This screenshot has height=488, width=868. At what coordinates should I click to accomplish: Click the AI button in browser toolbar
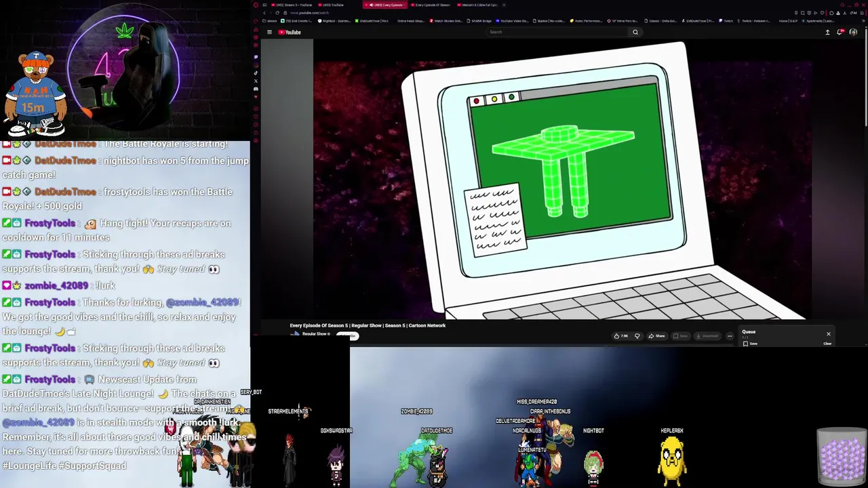point(853,13)
